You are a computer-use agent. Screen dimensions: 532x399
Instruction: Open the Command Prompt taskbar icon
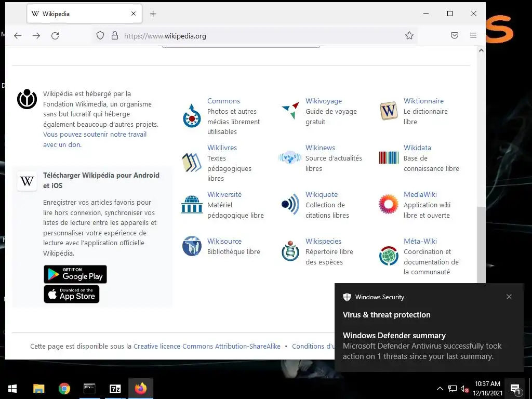(89, 389)
